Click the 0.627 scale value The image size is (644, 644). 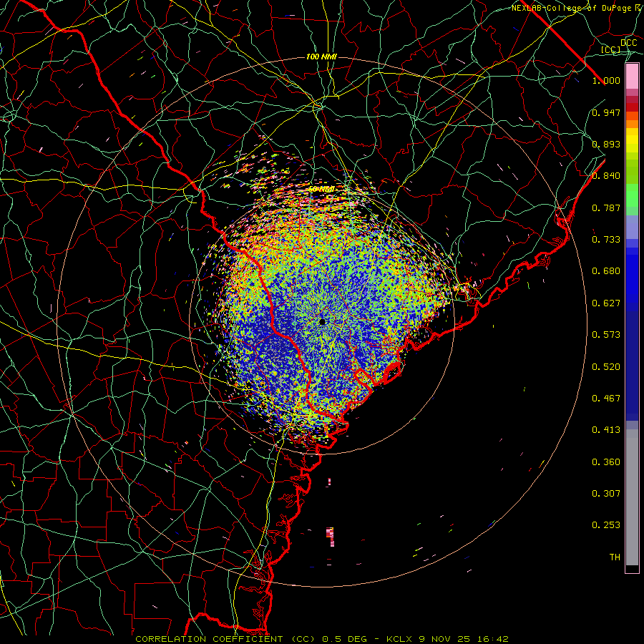click(x=606, y=303)
